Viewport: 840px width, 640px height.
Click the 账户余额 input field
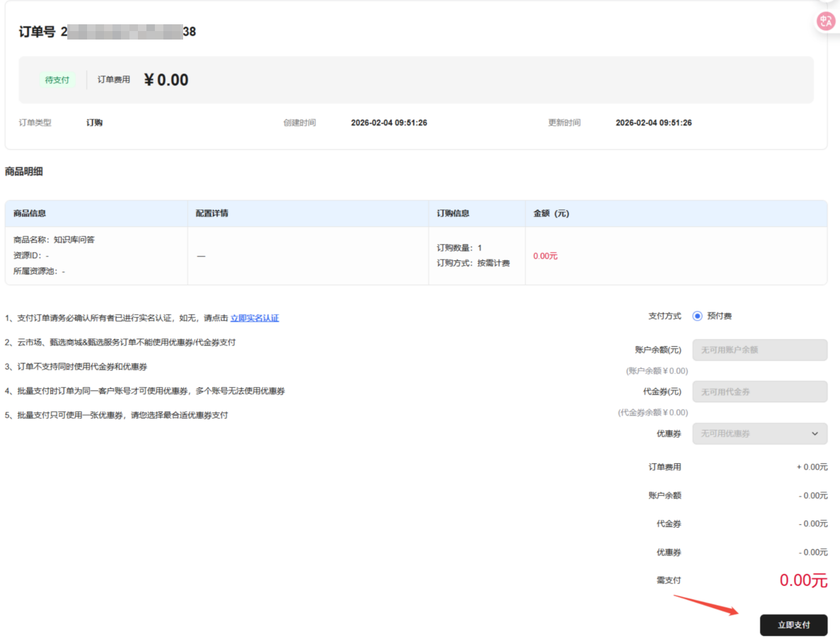(x=759, y=350)
